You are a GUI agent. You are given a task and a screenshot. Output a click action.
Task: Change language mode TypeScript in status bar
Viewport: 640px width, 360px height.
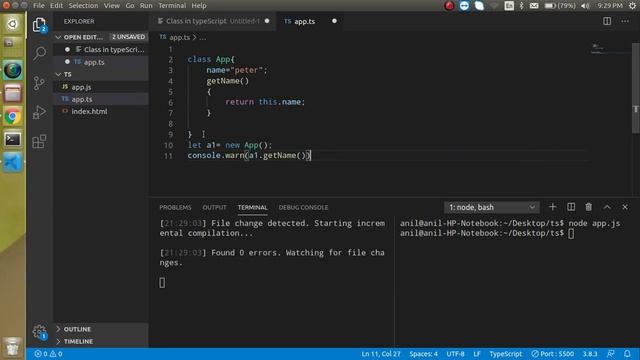point(506,353)
